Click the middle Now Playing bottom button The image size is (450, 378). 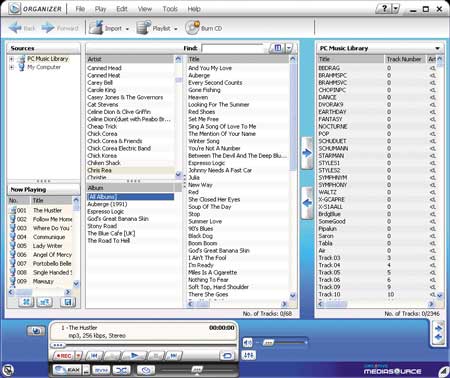pyautogui.click(x=45, y=302)
